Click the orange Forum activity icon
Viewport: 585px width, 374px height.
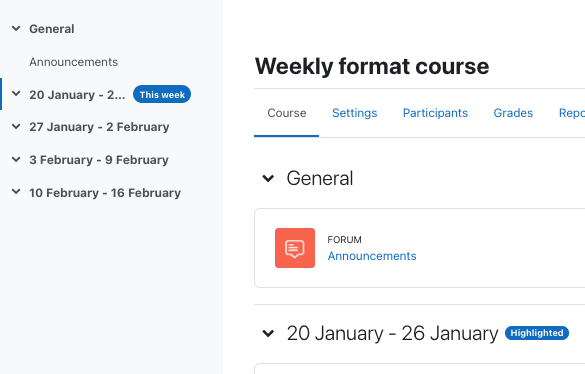(x=295, y=248)
